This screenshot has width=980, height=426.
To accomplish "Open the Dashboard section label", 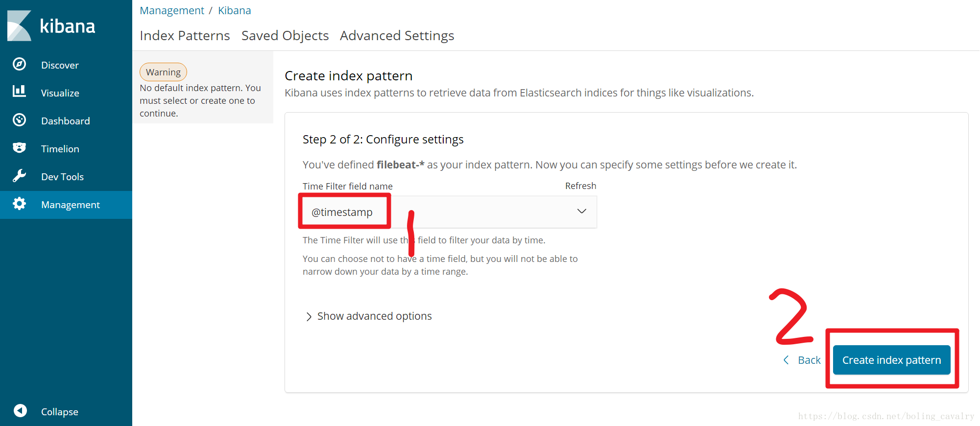I will pyautogui.click(x=66, y=121).
